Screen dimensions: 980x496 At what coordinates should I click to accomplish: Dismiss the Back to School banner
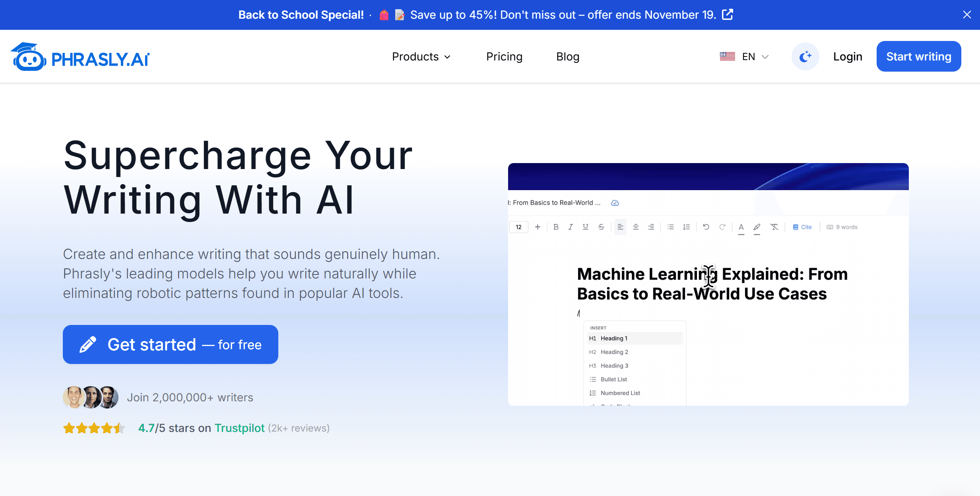967,14
